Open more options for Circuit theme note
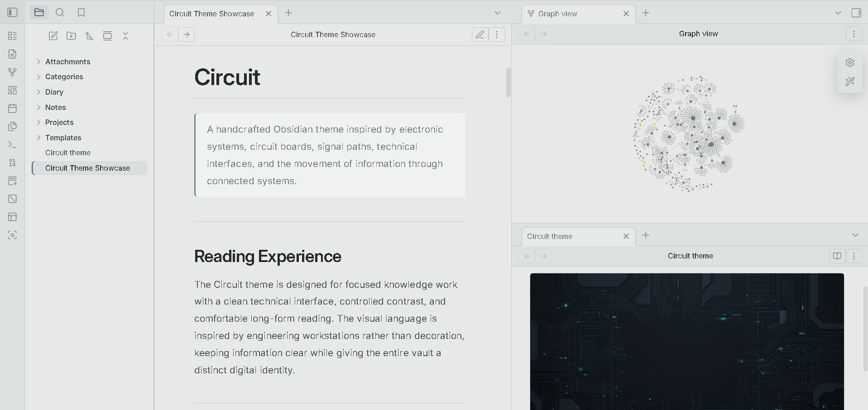Viewport: 868px width, 410px height. pos(854,256)
